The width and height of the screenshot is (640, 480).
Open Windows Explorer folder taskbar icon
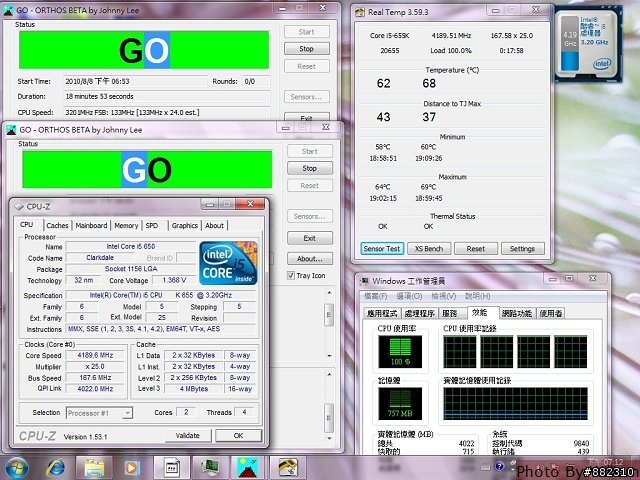[x=94, y=468]
